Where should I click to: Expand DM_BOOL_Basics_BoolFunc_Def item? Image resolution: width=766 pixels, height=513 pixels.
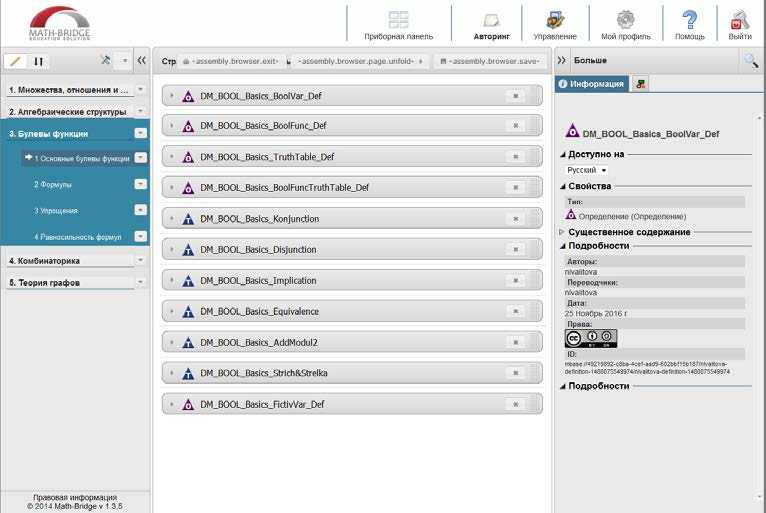click(171, 126)
